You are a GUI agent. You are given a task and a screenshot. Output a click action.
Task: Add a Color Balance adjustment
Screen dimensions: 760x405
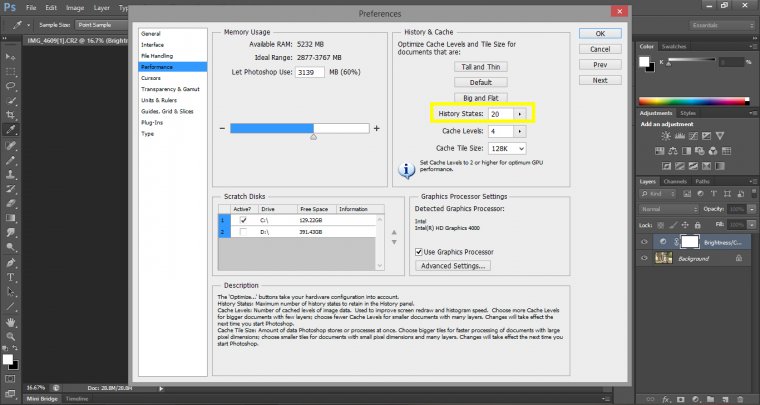[x=673, y=151]
